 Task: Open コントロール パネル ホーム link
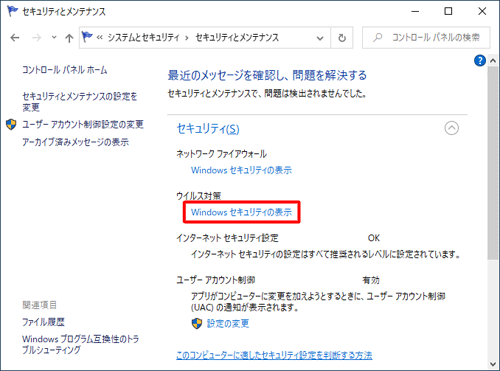click(x=65, y=70)
